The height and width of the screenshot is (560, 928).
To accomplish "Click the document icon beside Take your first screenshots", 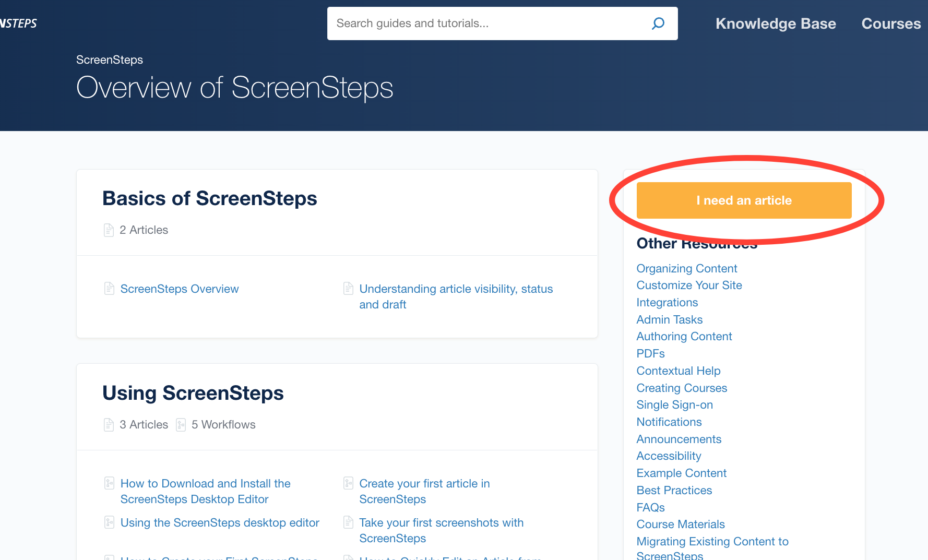I will pyautogui.click(x=348, y=522).
